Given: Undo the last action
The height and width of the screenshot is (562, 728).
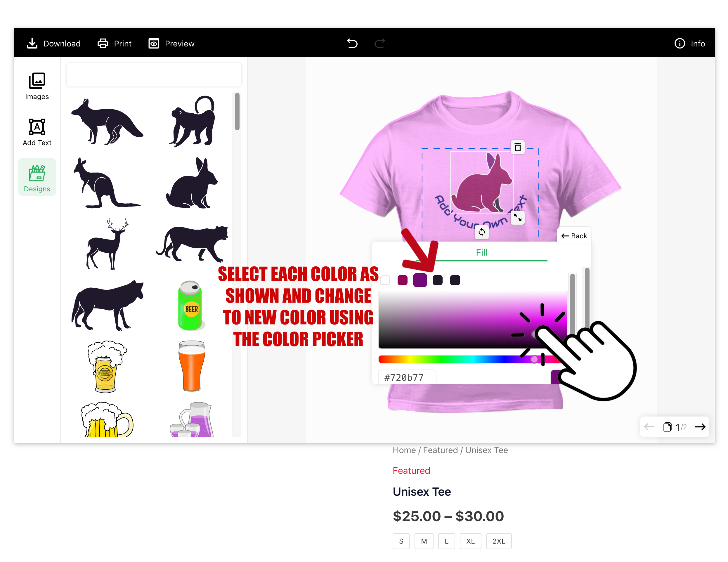Looking at the screenshot, I should pos(352,43).
